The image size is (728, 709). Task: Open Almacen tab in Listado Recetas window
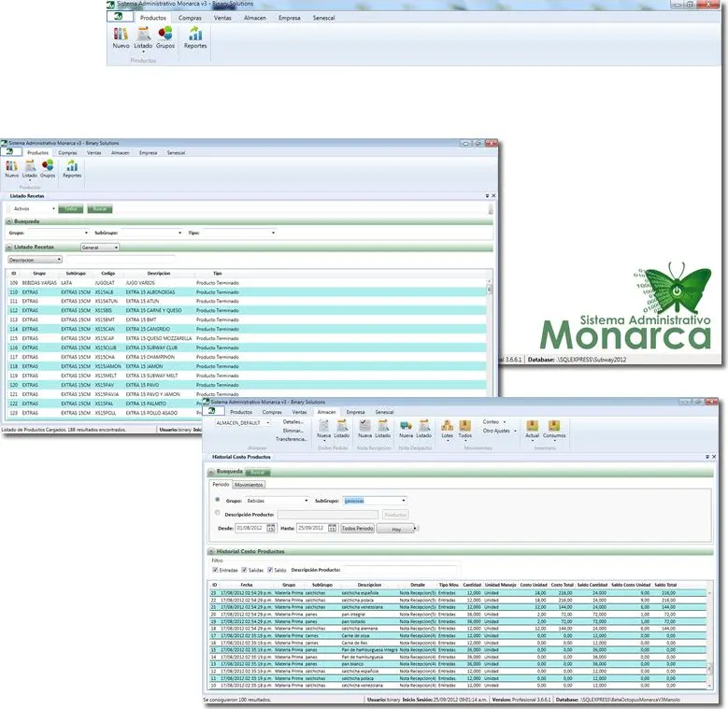point(120,152)
